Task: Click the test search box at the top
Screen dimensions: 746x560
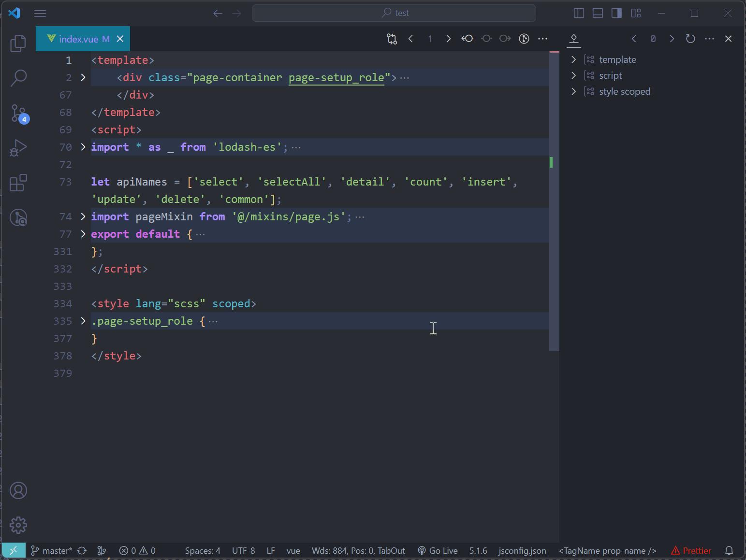Action: [x=394, y=13]
